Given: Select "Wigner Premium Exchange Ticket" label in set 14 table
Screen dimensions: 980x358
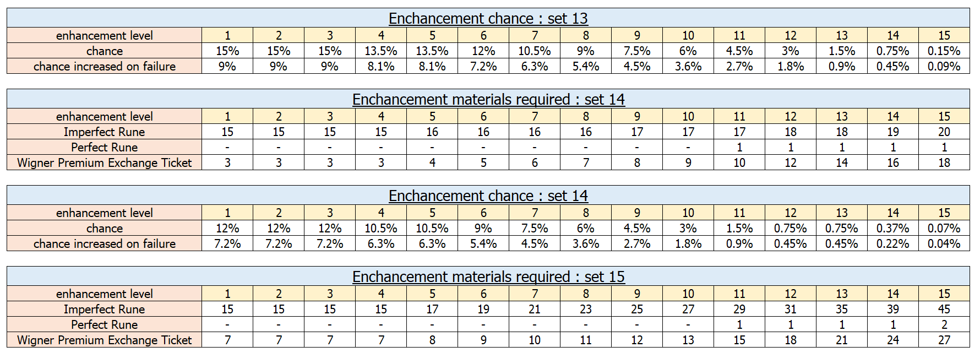Looking at the screenshot, I should 104,162.
